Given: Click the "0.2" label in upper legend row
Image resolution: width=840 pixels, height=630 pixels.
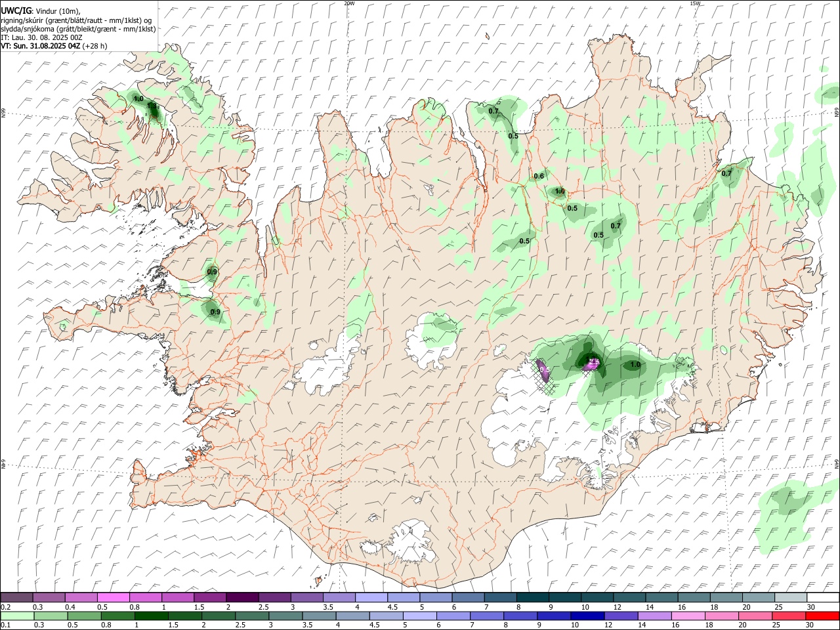Looking at the screenshot, I should click(5, 607).
